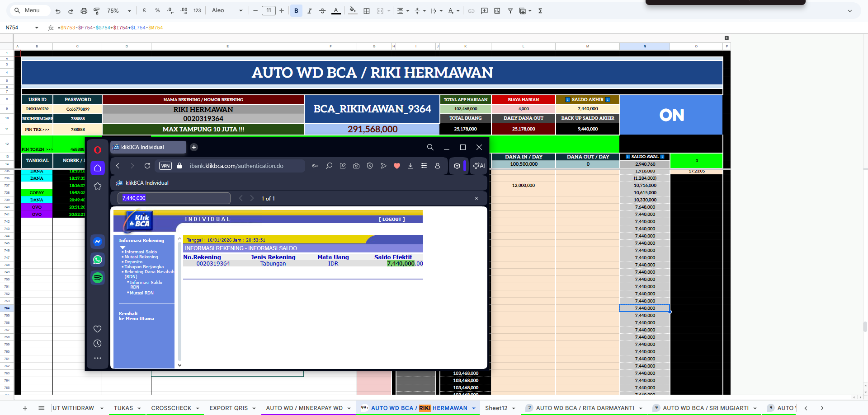Open the functions sigma menu
The width and height of the screenshot is (868, 415).
[540, 11]
